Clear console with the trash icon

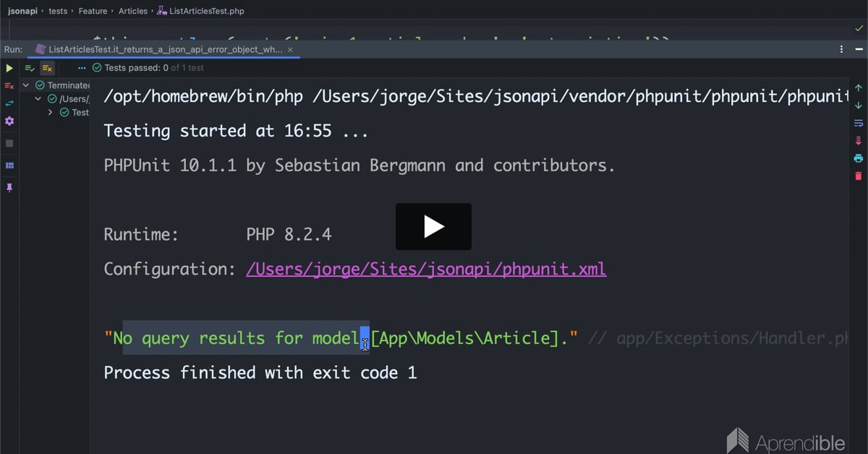(859, 176)
